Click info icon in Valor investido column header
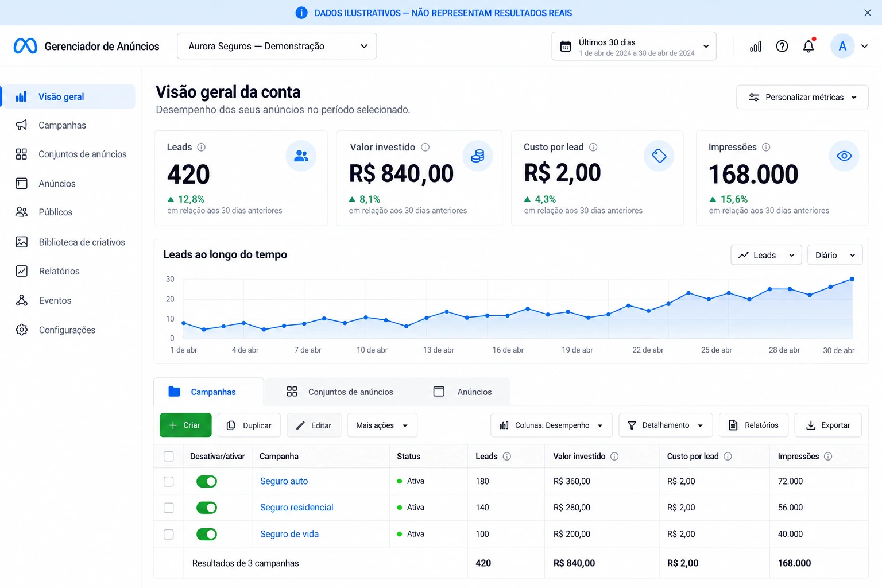 click(x=614, y=457)
